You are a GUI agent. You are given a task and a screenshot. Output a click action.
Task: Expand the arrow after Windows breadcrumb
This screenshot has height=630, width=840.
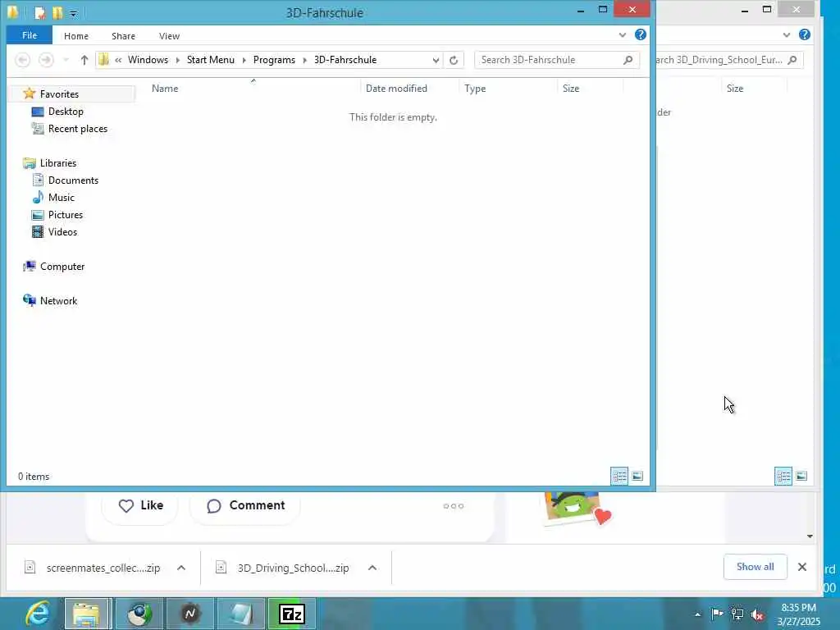(x=177, y=60)
